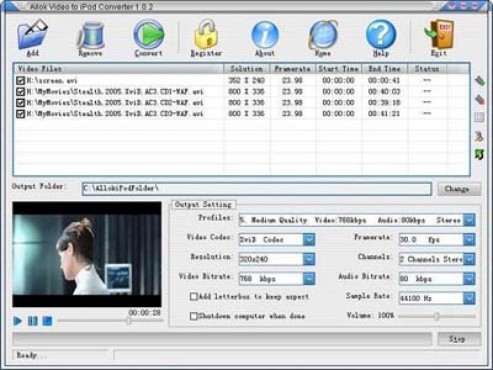This screenshot has width=493, height=370.
Task: Click the tools icon beside the file list
Action: pyautogui.click(x=479, y=136)
